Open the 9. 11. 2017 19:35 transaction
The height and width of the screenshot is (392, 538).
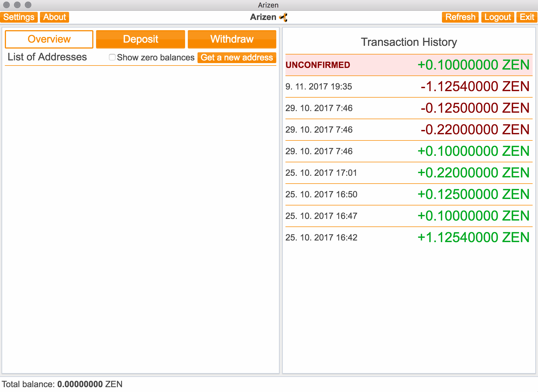click(x=409, y=87)
